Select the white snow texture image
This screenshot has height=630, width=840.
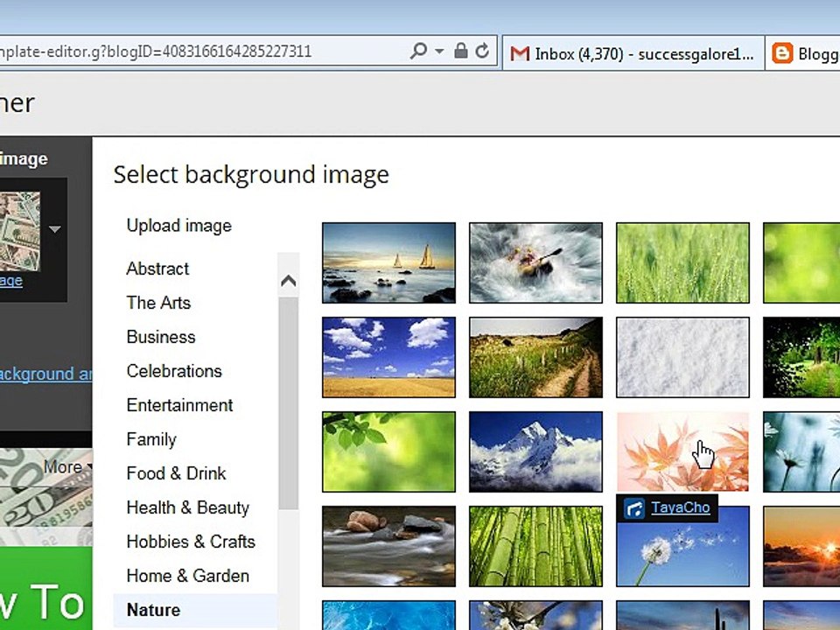682,357
